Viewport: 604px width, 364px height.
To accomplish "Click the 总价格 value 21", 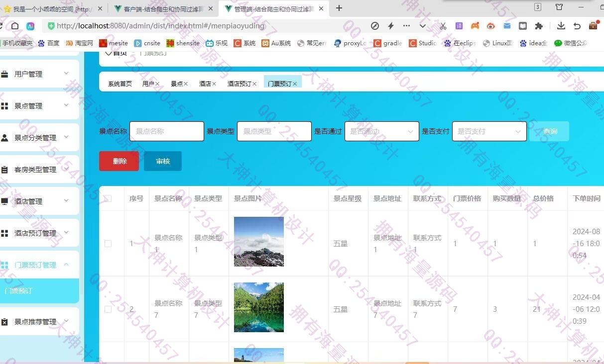I will 537,309.
